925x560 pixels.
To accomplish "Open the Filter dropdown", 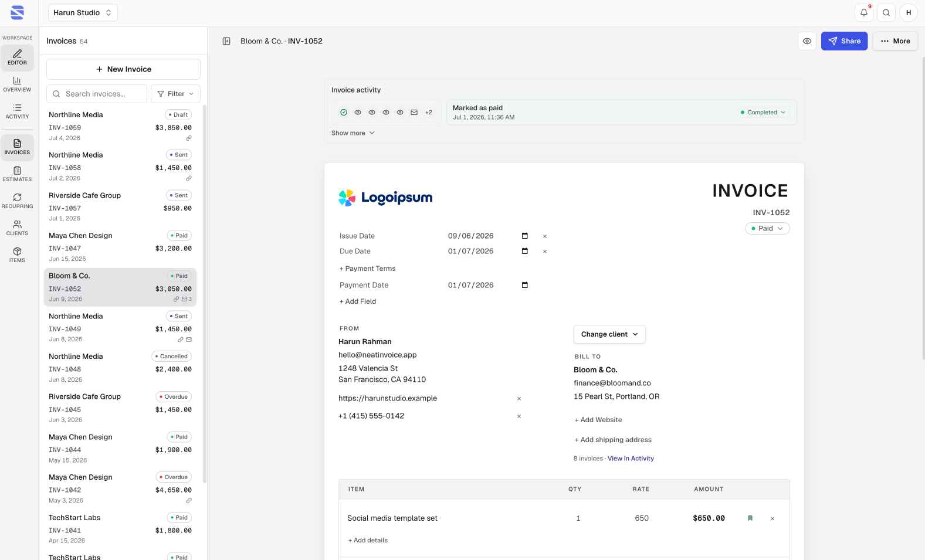I will [x=175, y=94].
